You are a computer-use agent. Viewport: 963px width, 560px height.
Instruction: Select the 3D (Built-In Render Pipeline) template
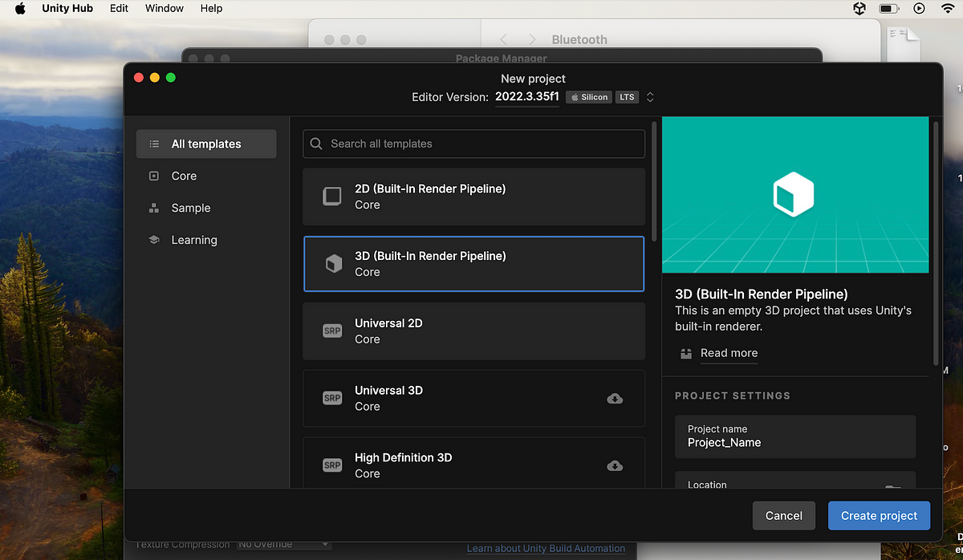(473, 264)
